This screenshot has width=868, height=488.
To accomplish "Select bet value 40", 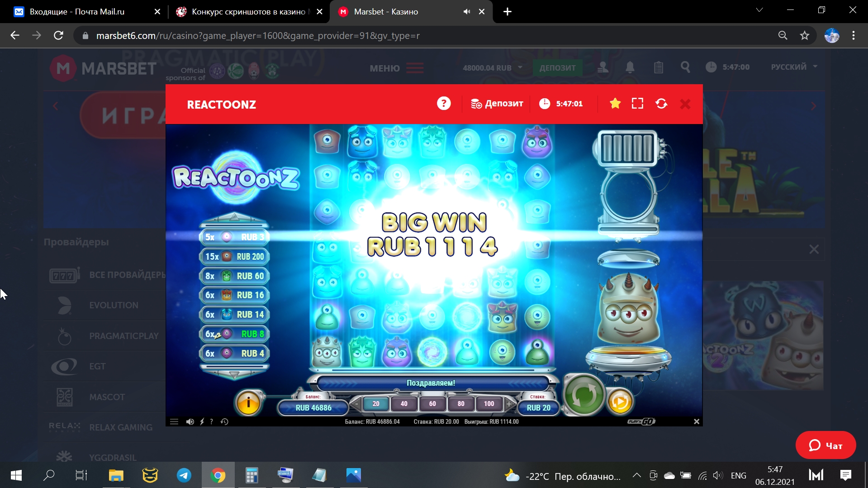I will point(404,404).
